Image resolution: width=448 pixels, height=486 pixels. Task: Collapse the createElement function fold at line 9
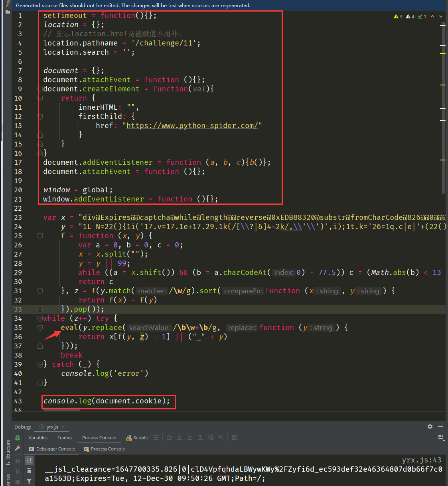point(40,89)
